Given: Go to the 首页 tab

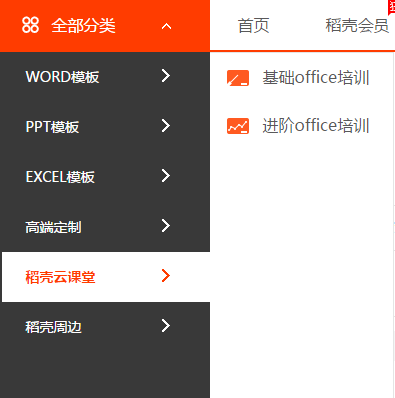Looking at the screenshot, I should pyautogui.click(x=253, y=26).
